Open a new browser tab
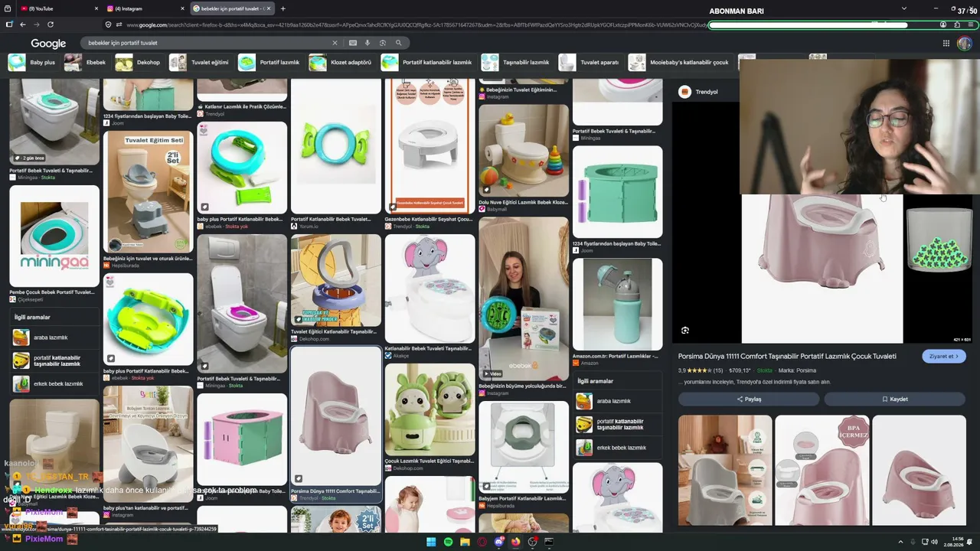The image size is (980, 551). 283,8
